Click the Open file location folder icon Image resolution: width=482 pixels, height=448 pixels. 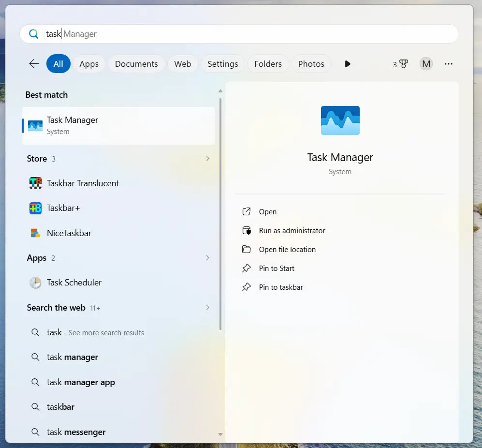[x=246, y=249]
